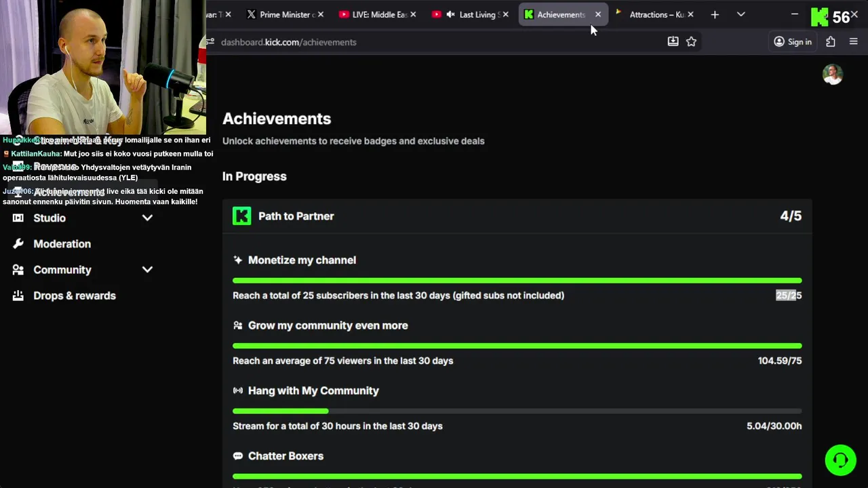Click the 25/25 subscriber value

(x=789, y=295)
